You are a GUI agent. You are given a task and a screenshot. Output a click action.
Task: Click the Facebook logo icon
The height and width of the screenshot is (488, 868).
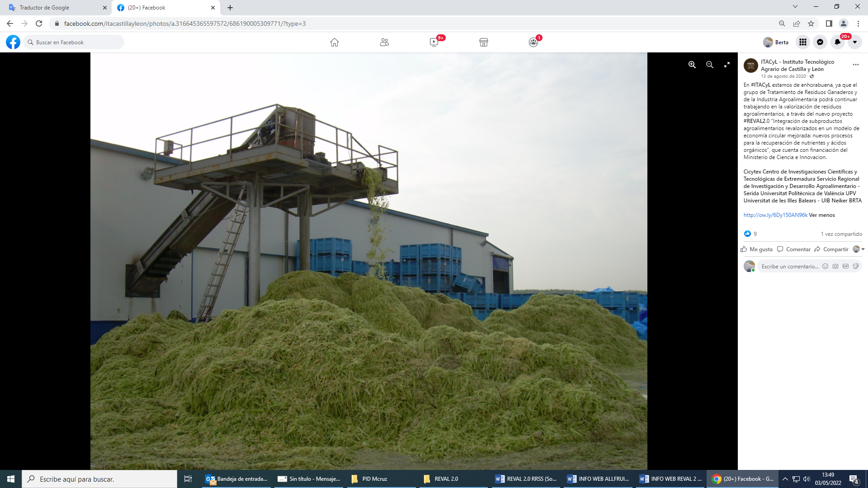click(13, 42)
